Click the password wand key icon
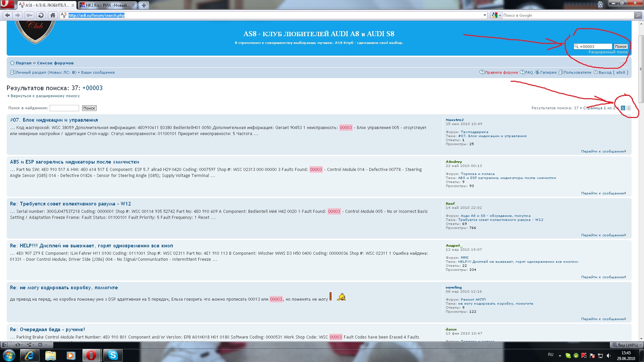This screenshot has width=644, height=362. pyautogui.click(x=30, y=15)
